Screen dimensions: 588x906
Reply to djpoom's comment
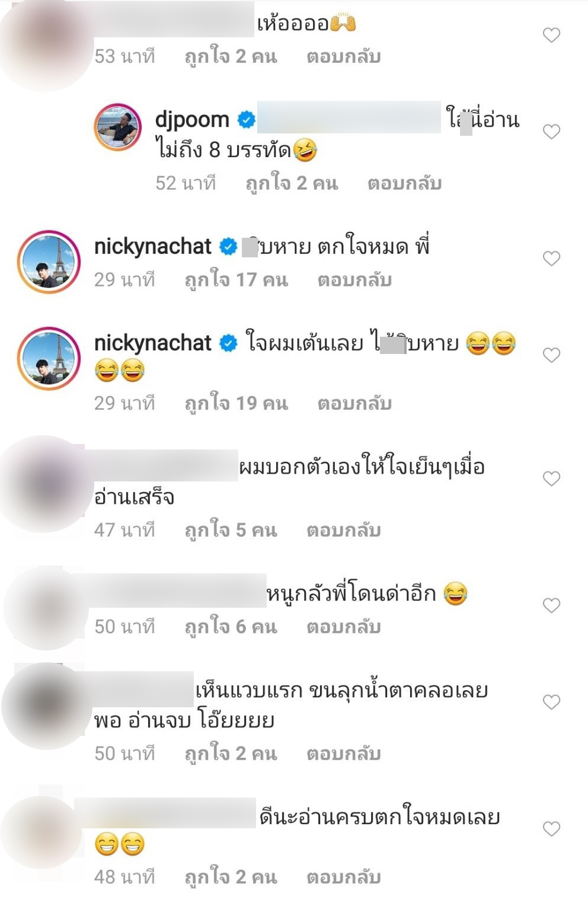404,183
